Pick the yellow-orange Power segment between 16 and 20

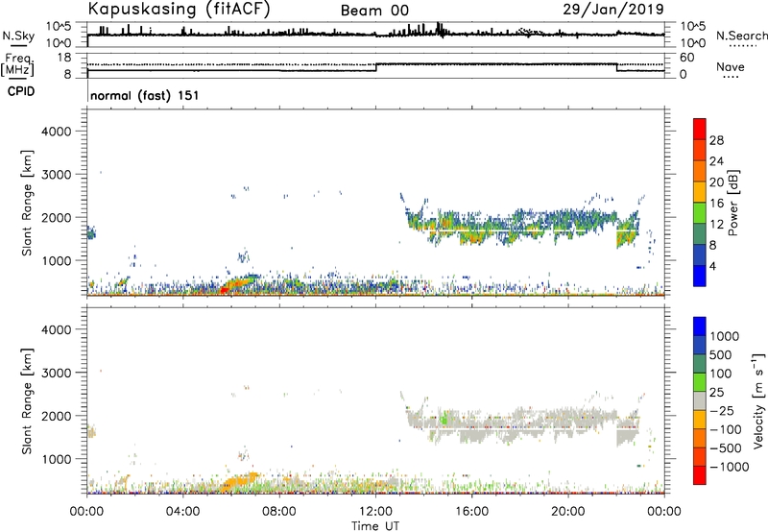700,192
